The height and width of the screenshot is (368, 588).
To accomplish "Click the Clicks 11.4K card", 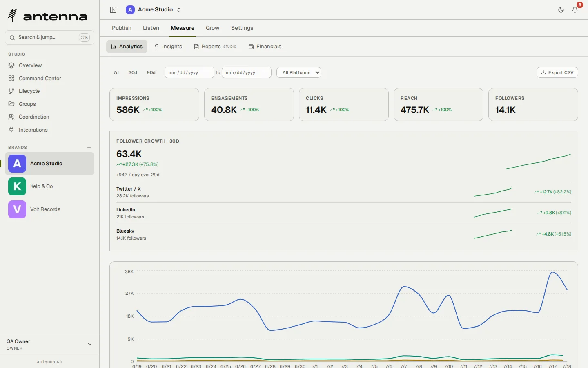I will (344, 104).
